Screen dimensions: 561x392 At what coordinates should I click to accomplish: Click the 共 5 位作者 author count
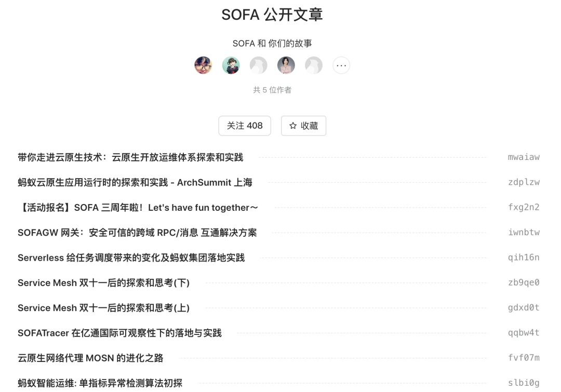[272, 90]
